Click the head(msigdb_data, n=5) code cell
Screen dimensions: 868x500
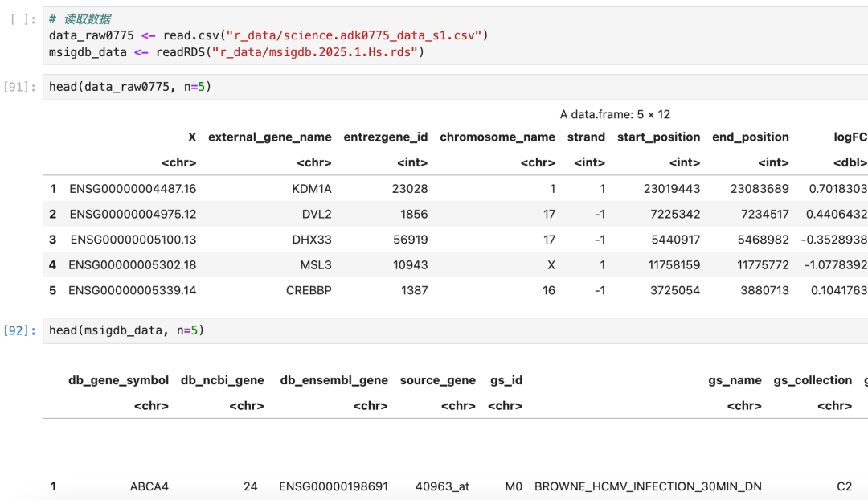pos(455,330)
